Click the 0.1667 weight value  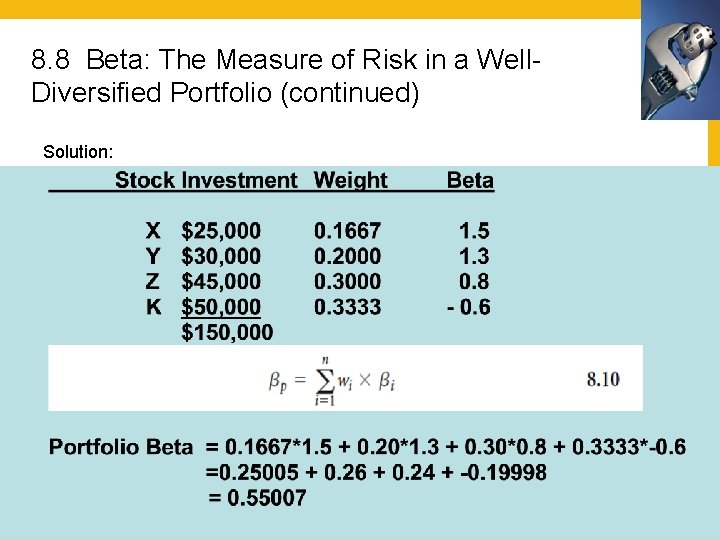[x=347, y=232]
